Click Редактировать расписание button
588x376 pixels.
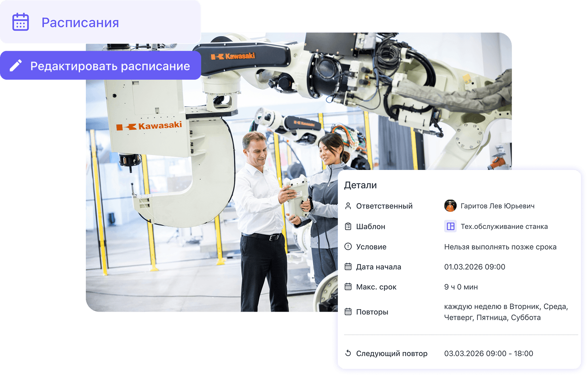click(x=100, y=66)
